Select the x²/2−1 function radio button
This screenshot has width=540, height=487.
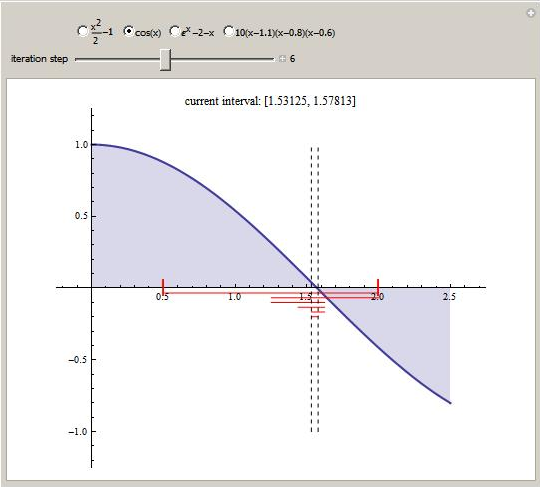pos(83,31)
